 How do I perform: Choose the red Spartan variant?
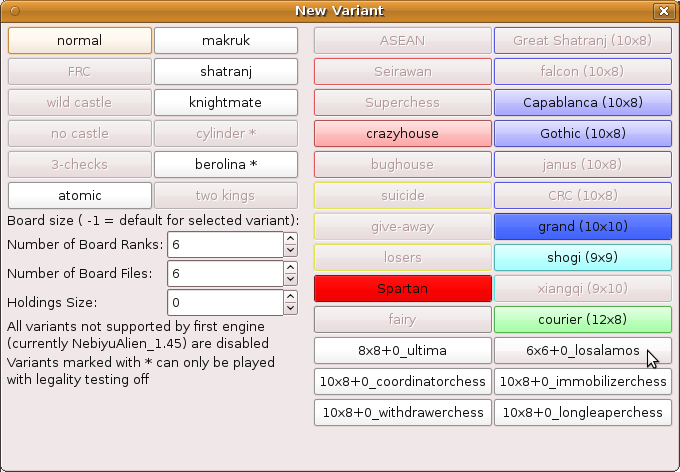pyautogui.click(x=403, y=289)
